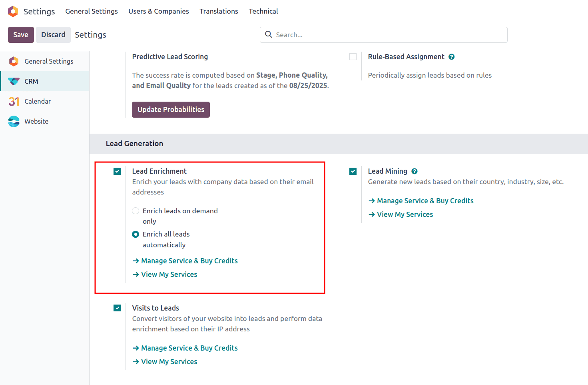
Task: Open the Rule-Based Assignment help icon
Action: (x=451, y=56)
